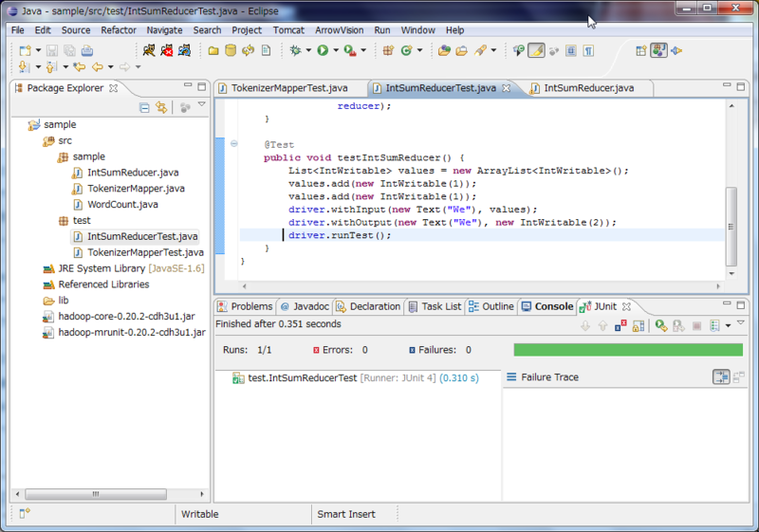
Task: Toggle Scroll Lock in JUnit view
Action: [x=639, y=325]
